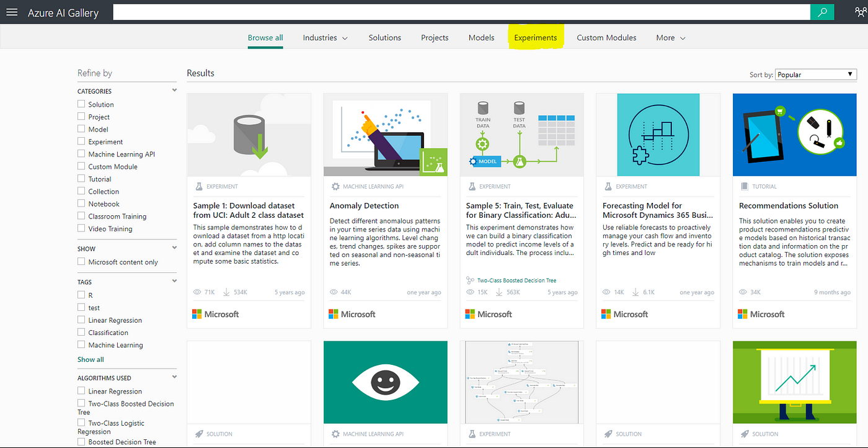Click flask icon on Sample 5 card
The image size is (868, 448).
[x=472, y=186]
